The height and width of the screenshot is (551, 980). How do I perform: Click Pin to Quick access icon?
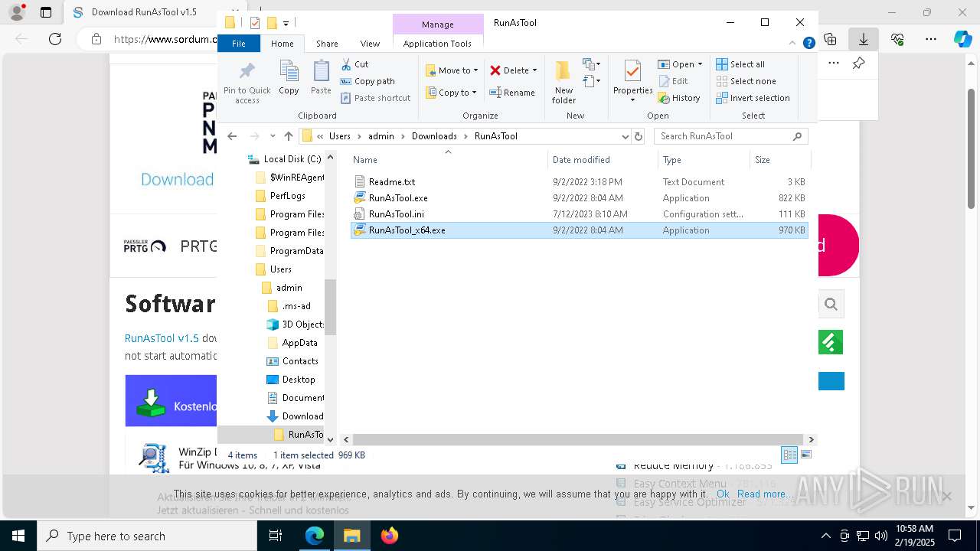[247, 83]
